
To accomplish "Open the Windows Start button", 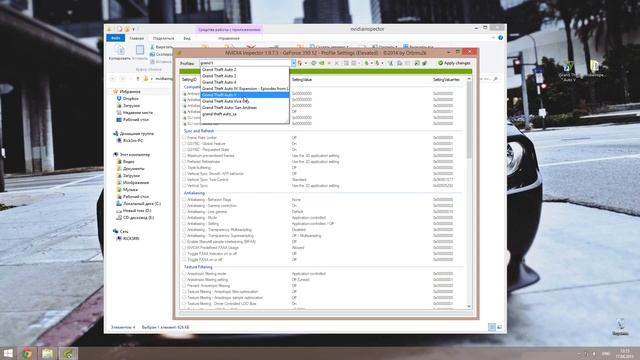I will 8,353.
